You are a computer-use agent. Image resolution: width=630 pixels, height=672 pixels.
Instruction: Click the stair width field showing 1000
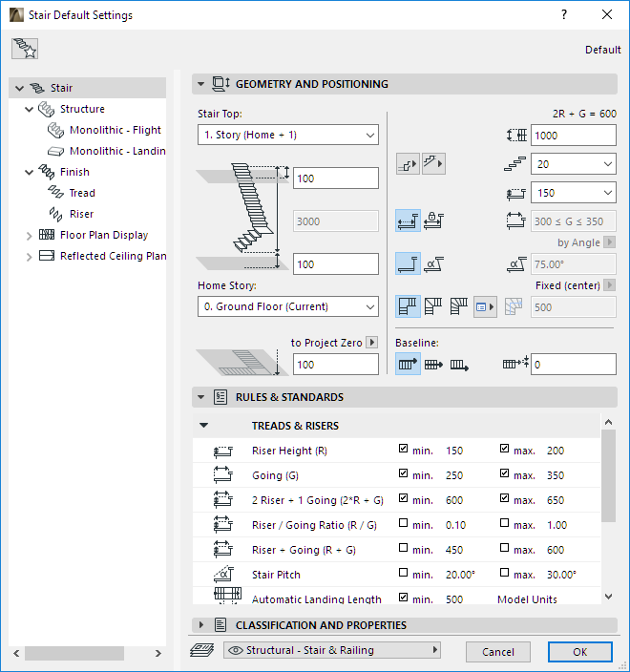click(574, 136)
